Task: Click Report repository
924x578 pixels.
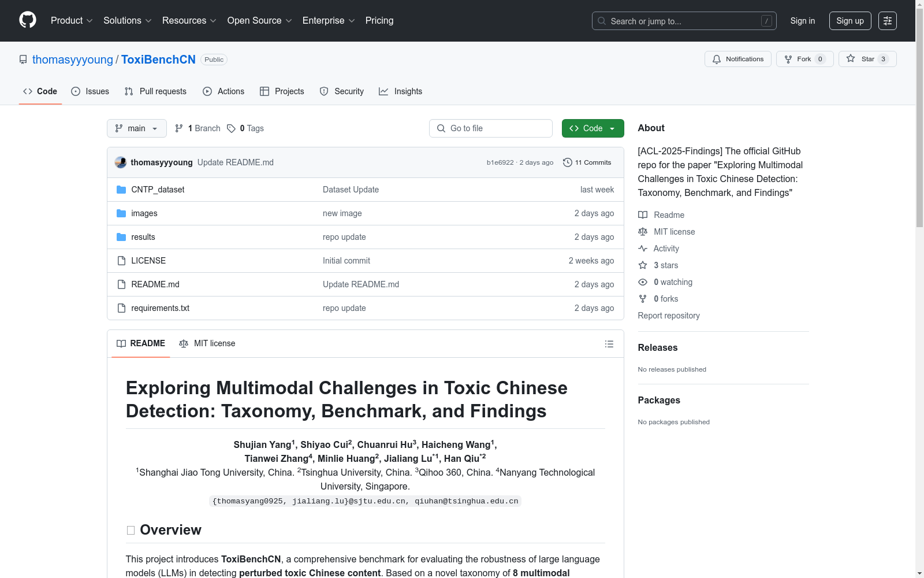Action: (669, 316)
